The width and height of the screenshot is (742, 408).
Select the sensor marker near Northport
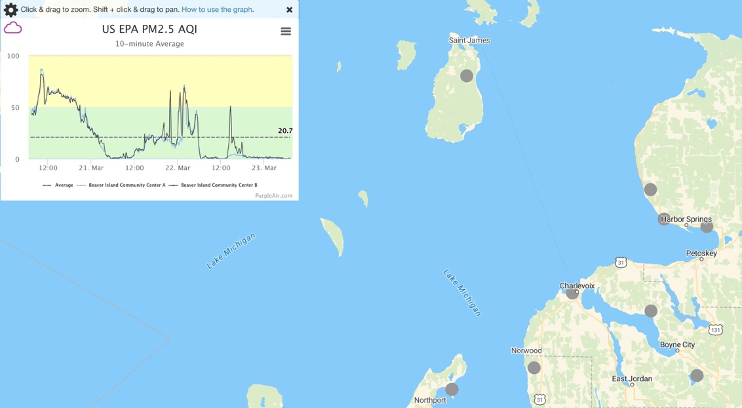(451, 389)
